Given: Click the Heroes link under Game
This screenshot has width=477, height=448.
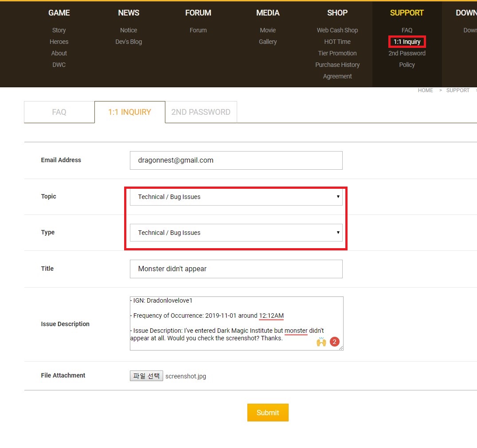Looking at the screenshot, I should (59, 42).
